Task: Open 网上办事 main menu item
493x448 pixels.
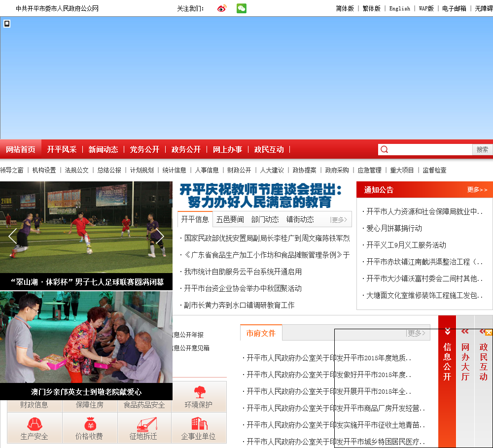Action: tap(228, 149)
